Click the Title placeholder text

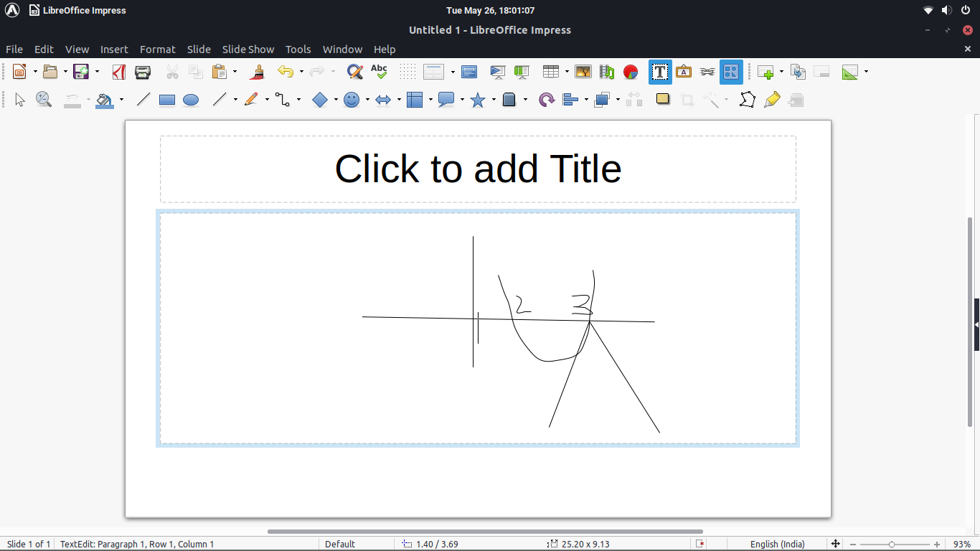click(x=478, y=169)
